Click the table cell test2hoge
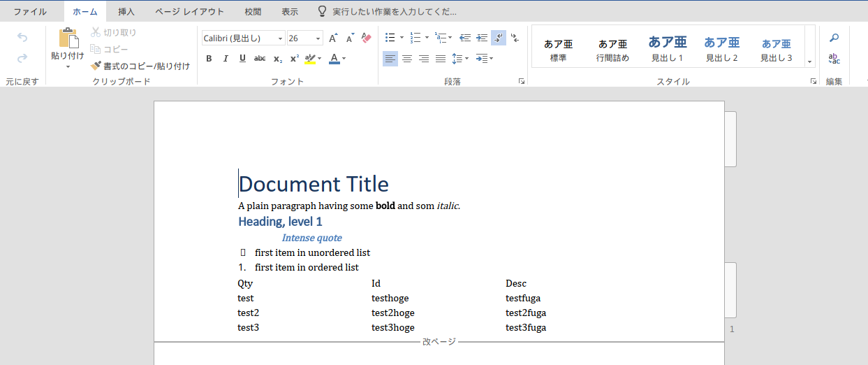The width and height of the screenshot is (868, 365). 392,313
